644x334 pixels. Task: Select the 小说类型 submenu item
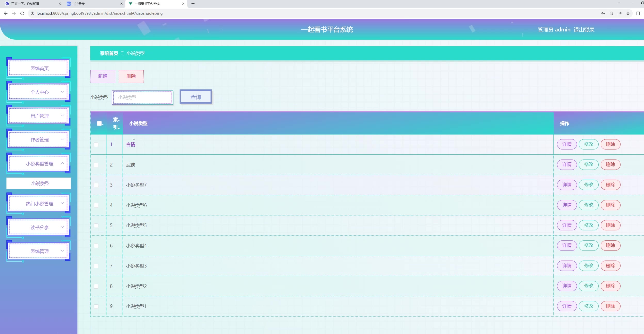pyautogui.click(x=39, y=183)
